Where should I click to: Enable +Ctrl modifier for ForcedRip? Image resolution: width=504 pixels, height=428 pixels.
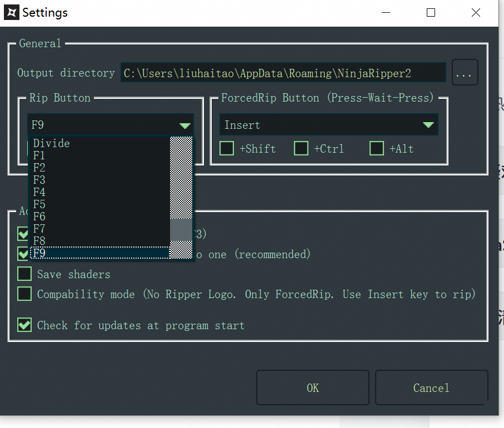point(301,148)
